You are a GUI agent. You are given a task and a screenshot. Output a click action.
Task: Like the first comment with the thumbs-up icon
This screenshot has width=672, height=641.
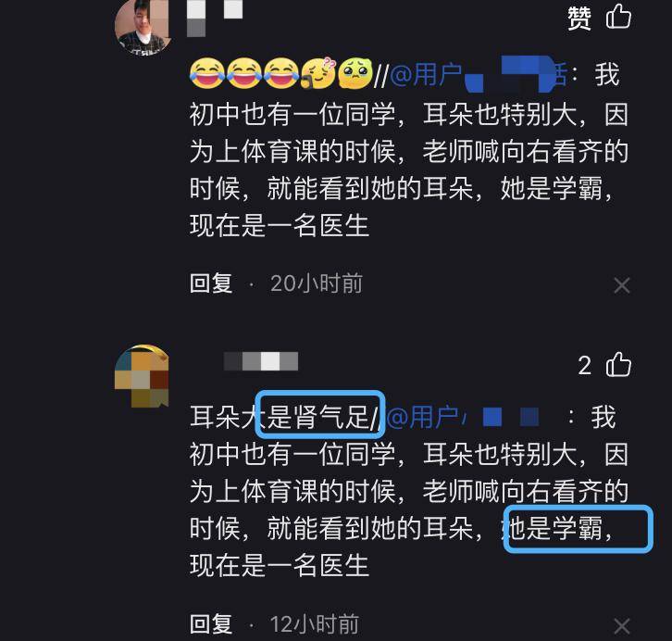tap(618, 17)
